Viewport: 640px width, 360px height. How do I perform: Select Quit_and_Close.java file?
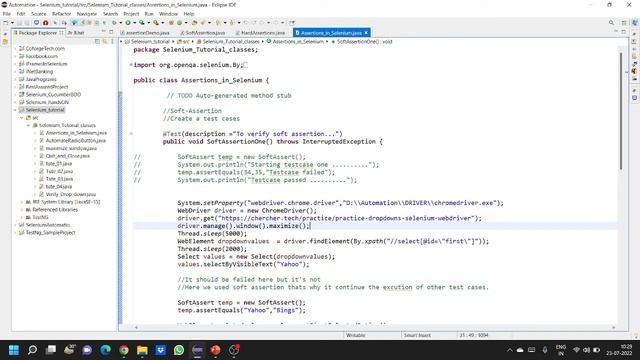pyautogui.click(x=64, y=156)
